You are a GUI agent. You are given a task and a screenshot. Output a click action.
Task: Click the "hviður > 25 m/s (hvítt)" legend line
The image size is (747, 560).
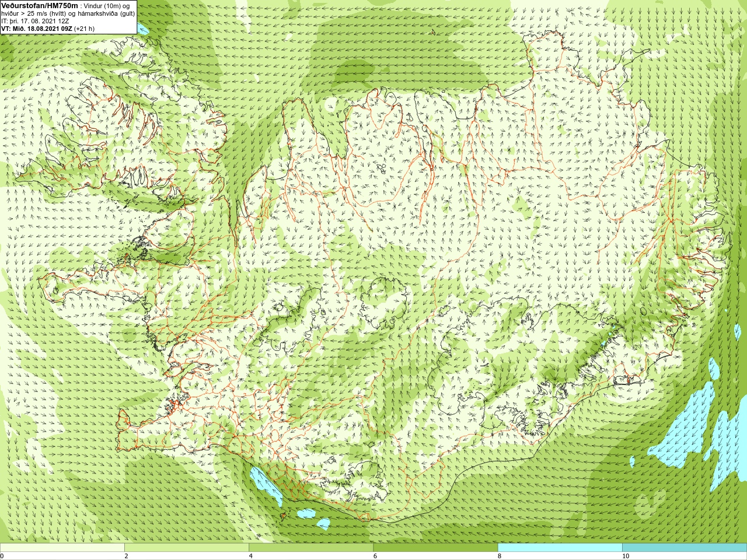[x=68, y=13]
